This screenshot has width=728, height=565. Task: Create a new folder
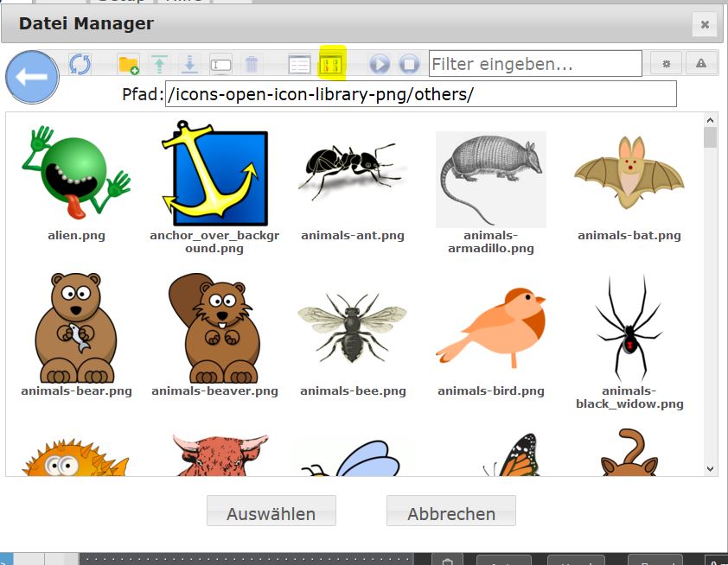click(x=128, y=64)
